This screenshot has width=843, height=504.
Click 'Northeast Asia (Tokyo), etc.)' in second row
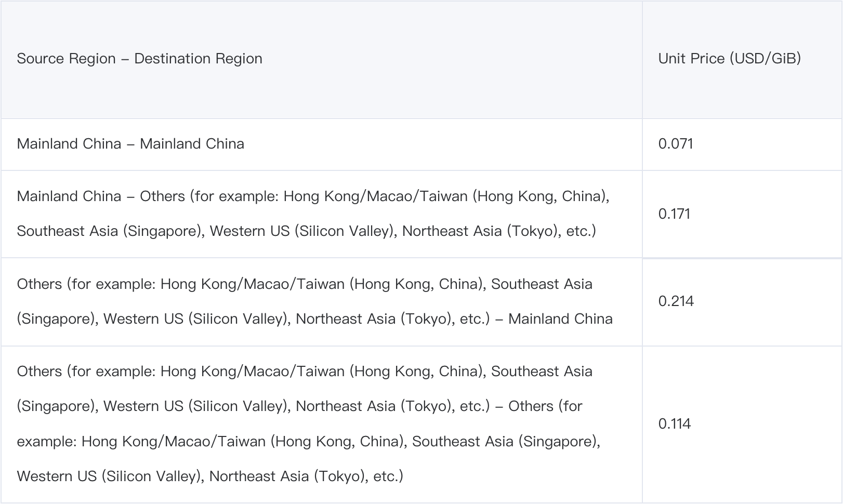point(499,231)
